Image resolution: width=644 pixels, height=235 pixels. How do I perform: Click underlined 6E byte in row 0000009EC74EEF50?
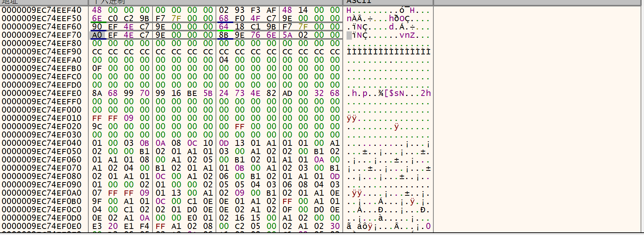[97, 19]
